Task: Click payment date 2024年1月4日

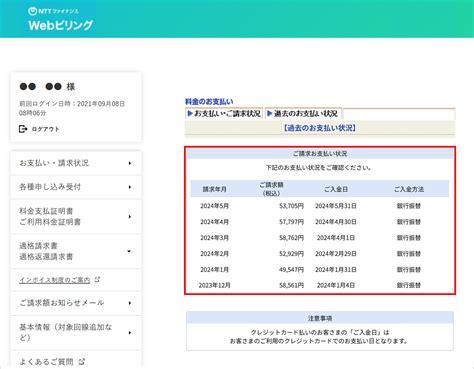Action: tap(336, 285)
